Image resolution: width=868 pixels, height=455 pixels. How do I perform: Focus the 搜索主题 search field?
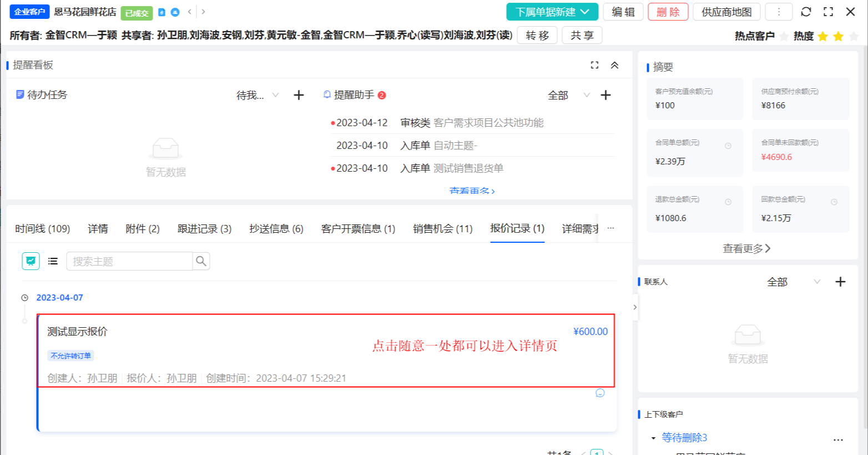tap(129, 261)
